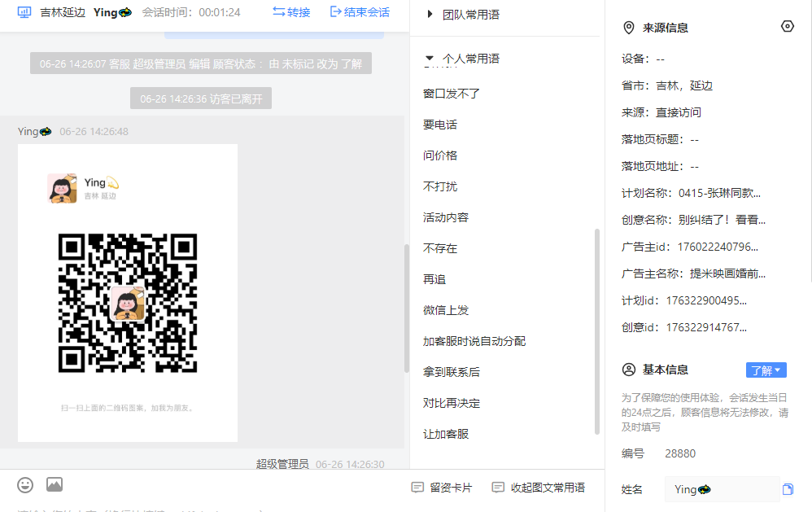Click the hexagon settings icon by 来源信息
The width and height of the screenshot is (812, 512).
787,26
